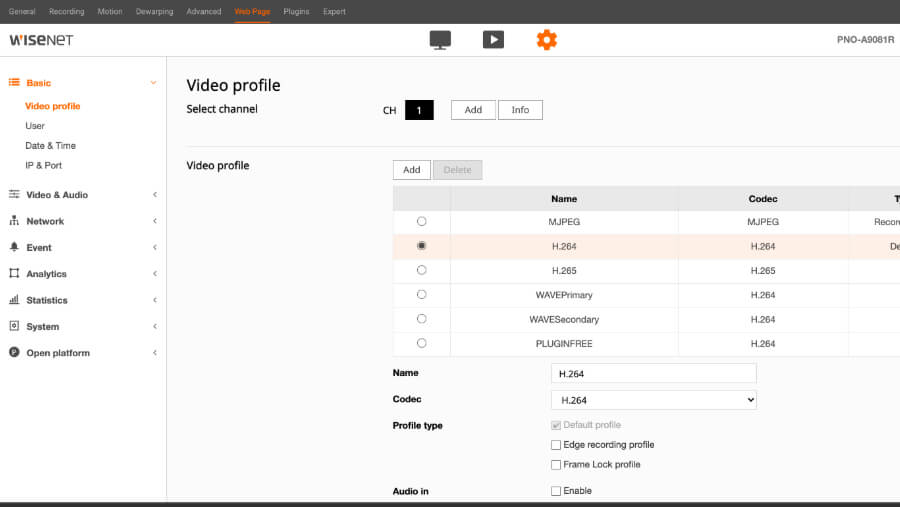
Task: Open the live monitor view icon
Action: [x=440, y=40]
